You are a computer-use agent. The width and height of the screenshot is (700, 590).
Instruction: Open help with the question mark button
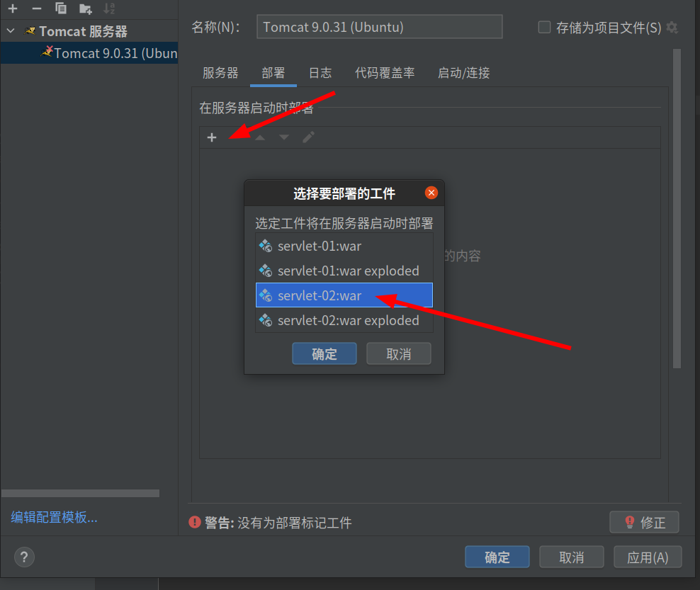click(x=24, y=557)
